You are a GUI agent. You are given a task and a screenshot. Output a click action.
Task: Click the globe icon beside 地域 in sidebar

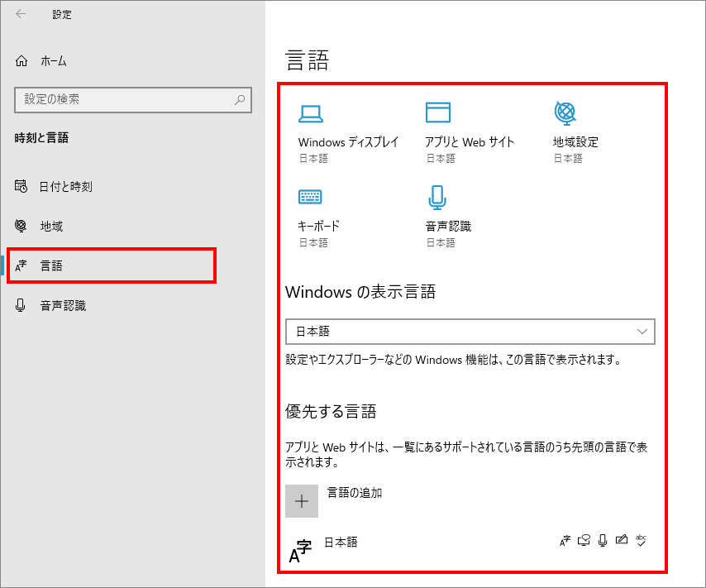21,225
